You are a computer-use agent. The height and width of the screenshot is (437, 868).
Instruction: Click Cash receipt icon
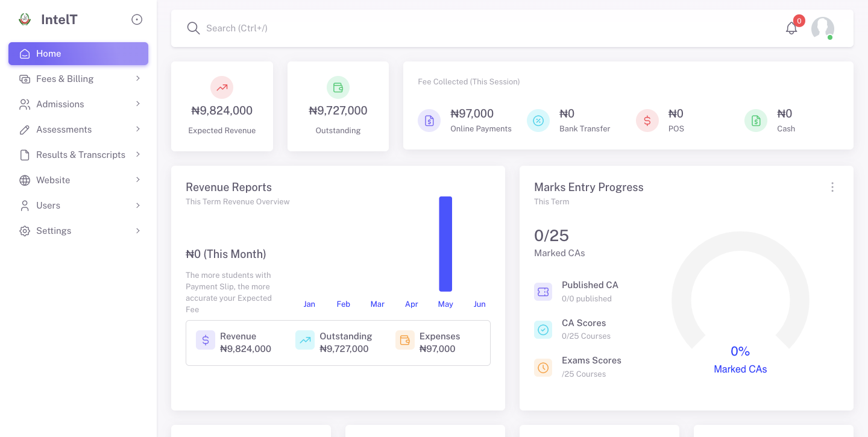(x=756, y=121)
